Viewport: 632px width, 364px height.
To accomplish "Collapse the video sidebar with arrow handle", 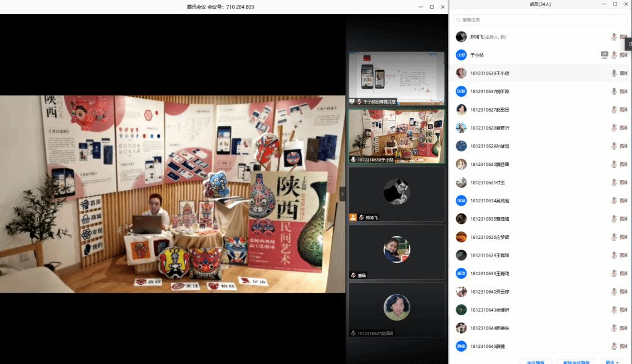I will 343,194.
